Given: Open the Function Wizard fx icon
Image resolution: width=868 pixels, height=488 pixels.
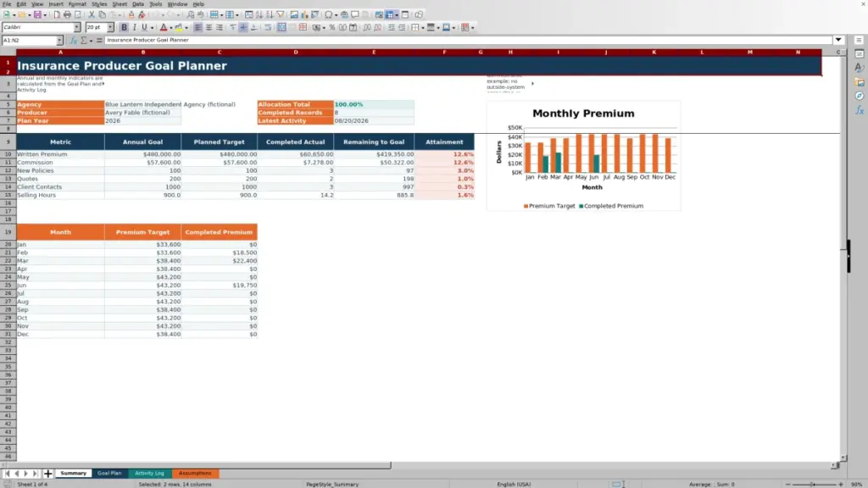Looking at the screenshot, I should [73, 41].
